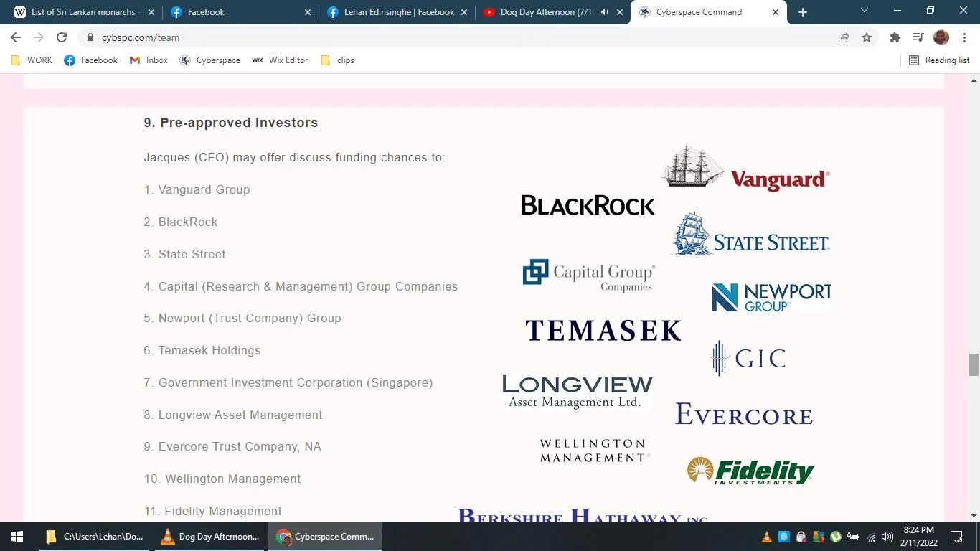This screenshot has height=551, width=980.
Task: Click the State Street logo image
Action: point(750,234)
